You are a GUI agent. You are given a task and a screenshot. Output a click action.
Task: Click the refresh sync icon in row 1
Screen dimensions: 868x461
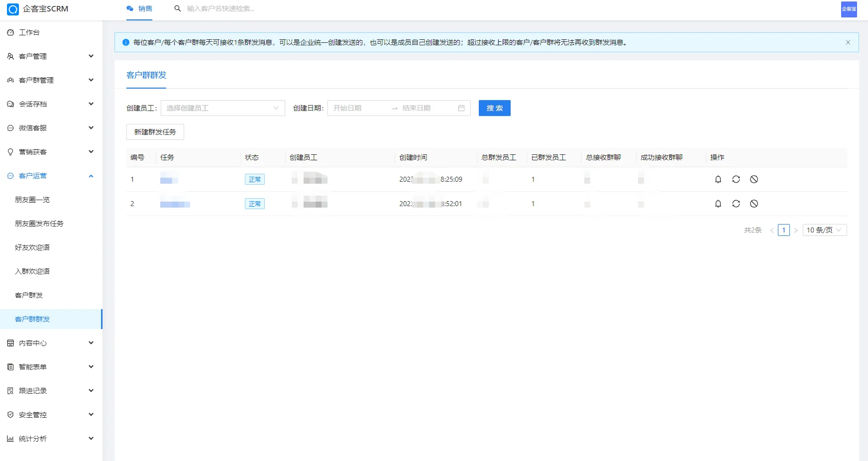coord(736,179)
